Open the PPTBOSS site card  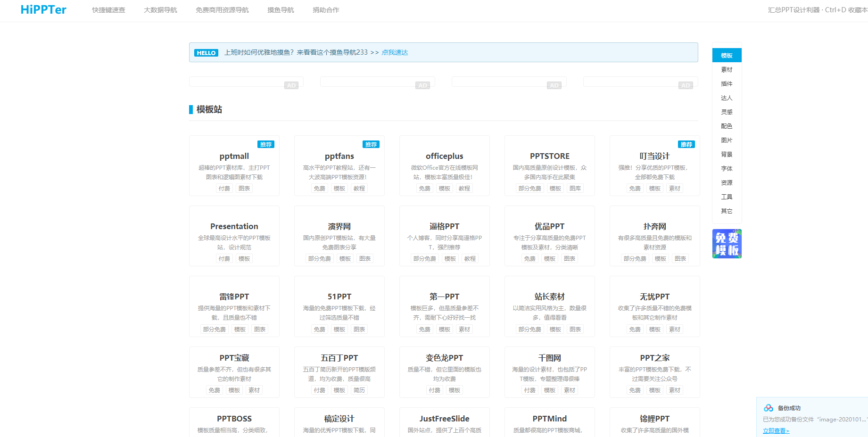[234, 422]
